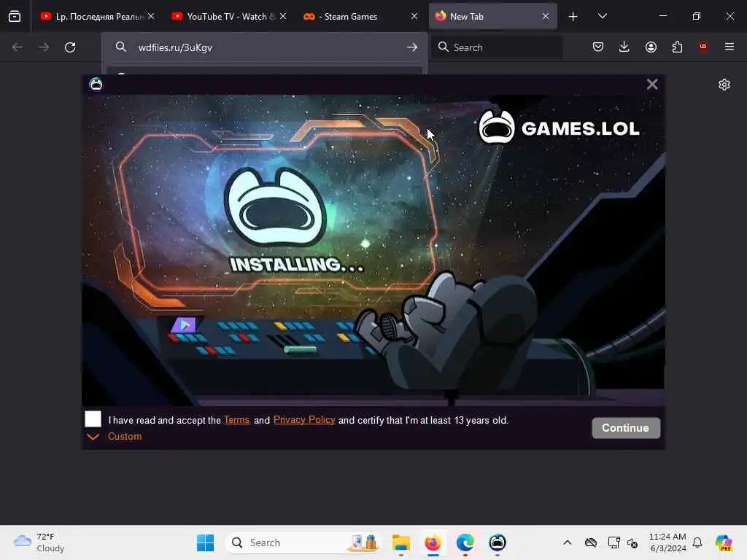
Task: Open the Downloads panel icon
Action: pyautogui.click(x=624, y=47)
